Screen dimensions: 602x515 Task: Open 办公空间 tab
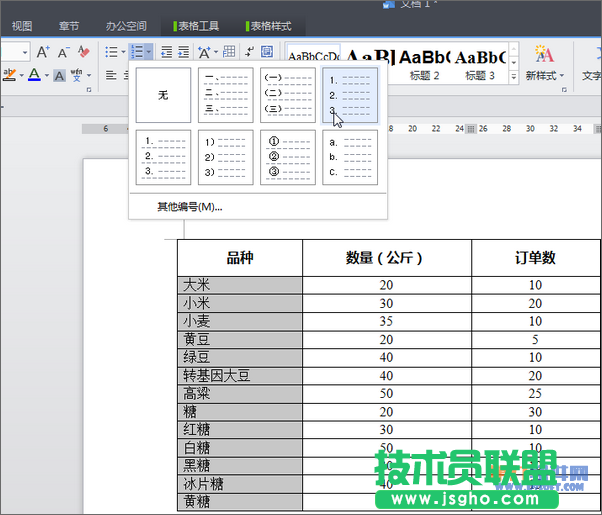[126, 26]
